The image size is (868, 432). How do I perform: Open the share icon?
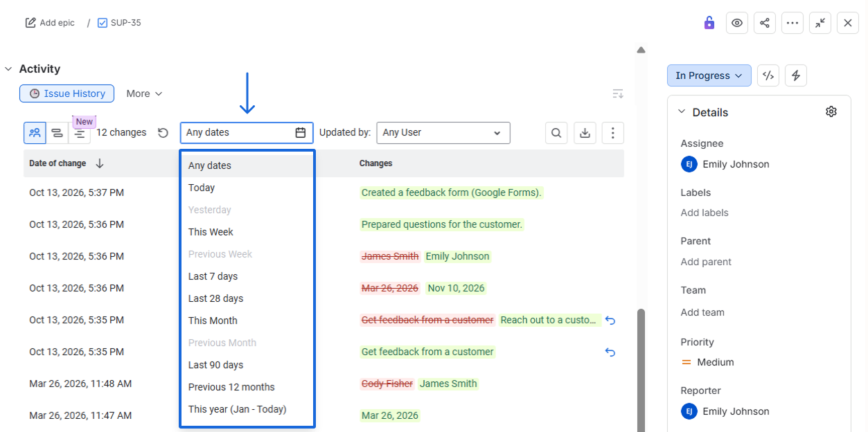765,23
